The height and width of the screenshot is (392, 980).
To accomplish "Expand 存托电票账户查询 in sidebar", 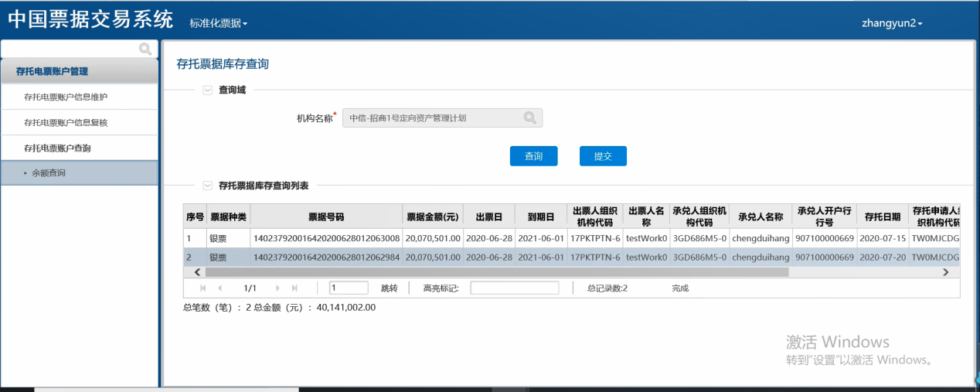I will 80,148.
